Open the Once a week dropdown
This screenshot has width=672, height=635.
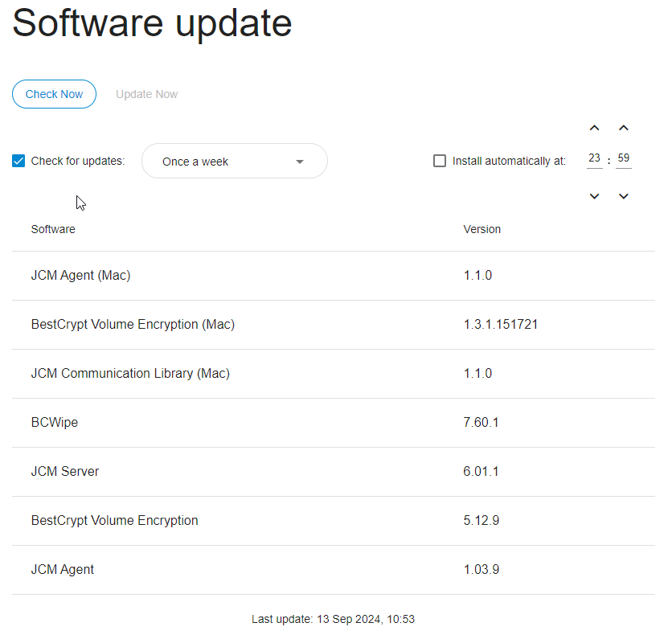tap(235, 161)
